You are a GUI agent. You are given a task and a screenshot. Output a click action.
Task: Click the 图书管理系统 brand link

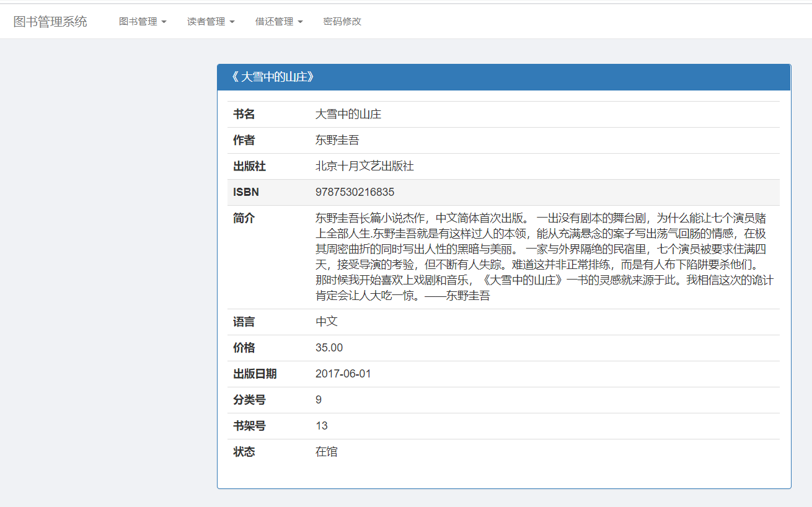[x=50, y=22]
